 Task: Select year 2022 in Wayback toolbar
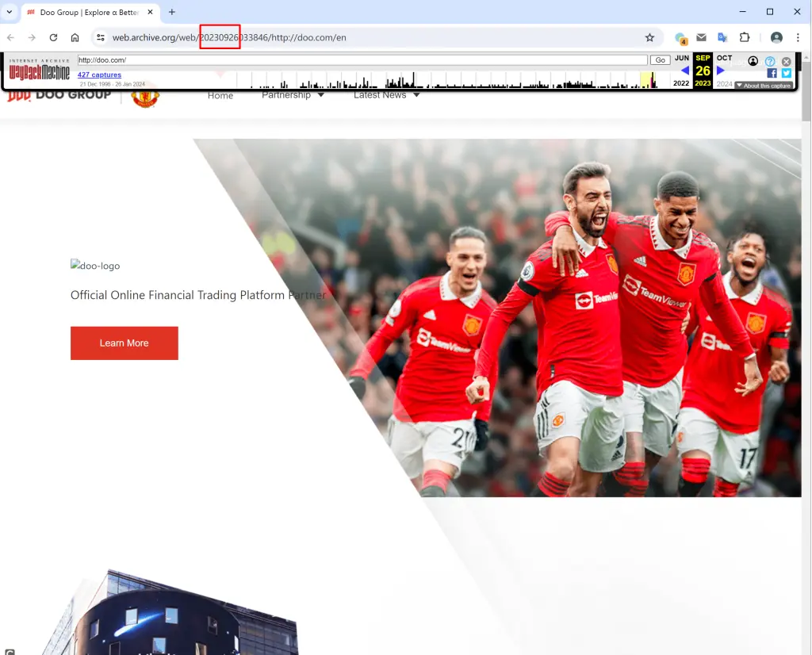tap(681, 83)
